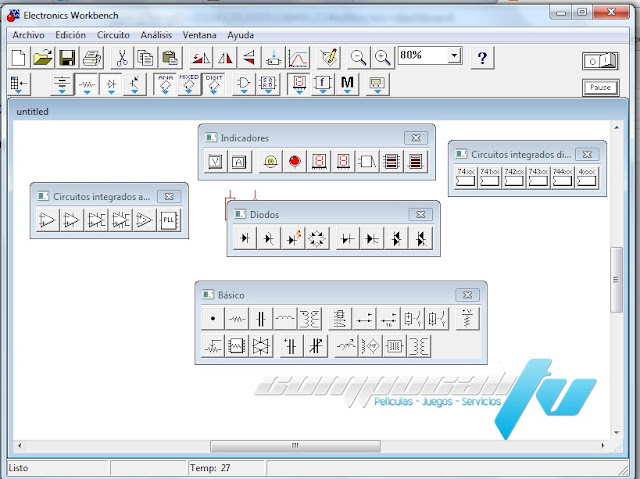Open a circuit file with the folder icon
Screen dimensions: 640x479
pos(42,58)
